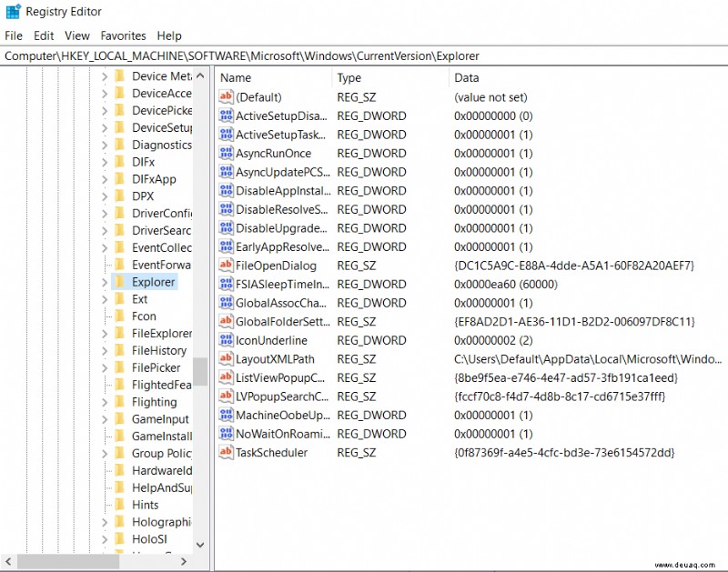
Task: Select the AsyncUpdatePCS... DWORD icon
Action: [x=226, y=172]
